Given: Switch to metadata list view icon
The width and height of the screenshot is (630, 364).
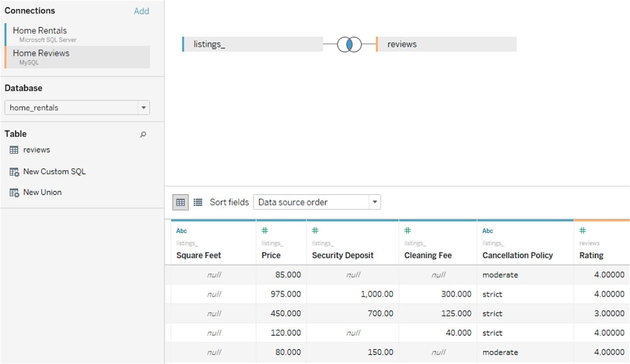Looking at the screenshot, I should click(x=198, y=202).
